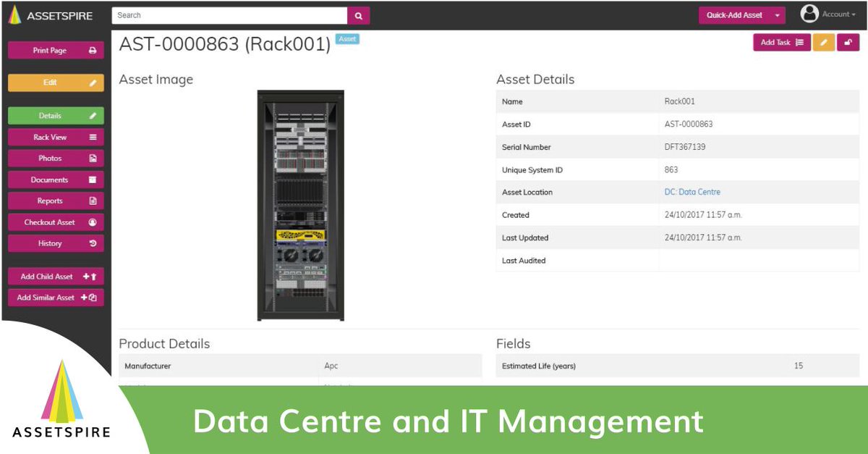The image size is (868, 454).
Task: Open the Reports sidebar item
Action: pos(56,201)
